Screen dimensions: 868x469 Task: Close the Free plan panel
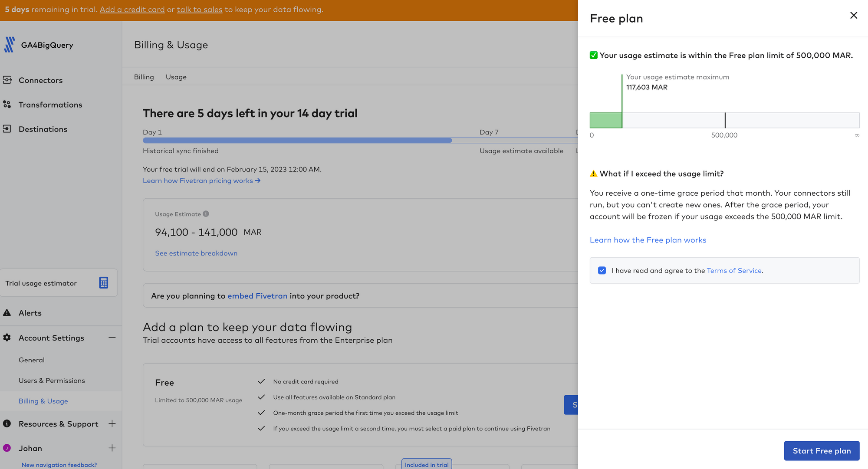click(853, 16)
